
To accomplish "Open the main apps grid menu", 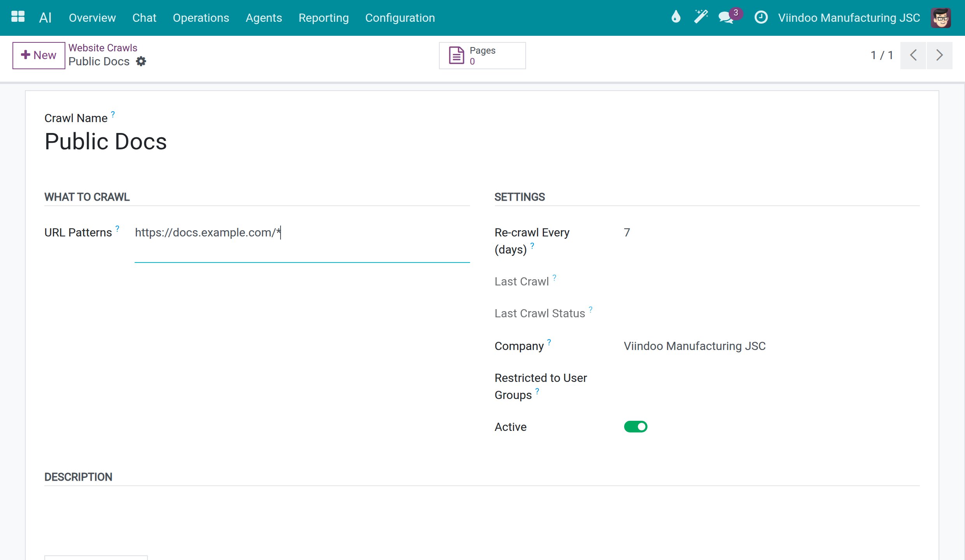I will 18,17.
